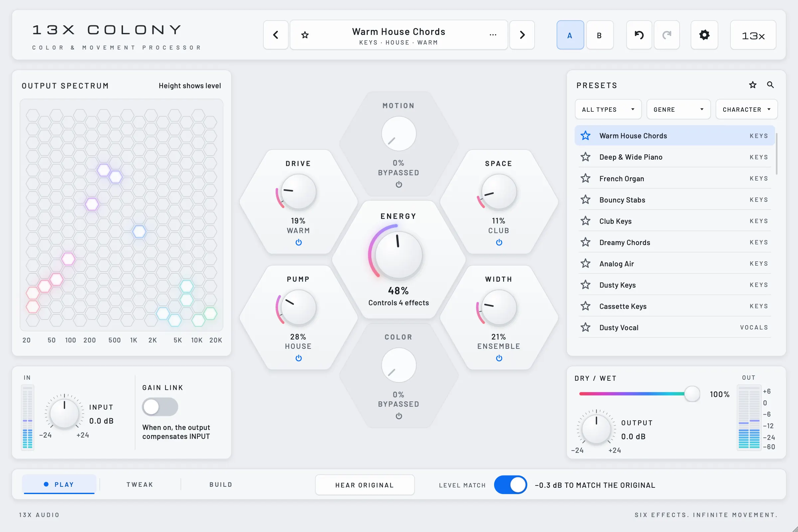The width and height of the screenshot is (798, 532).
Task: Switch to the Build tab
Action: [221, 484]
